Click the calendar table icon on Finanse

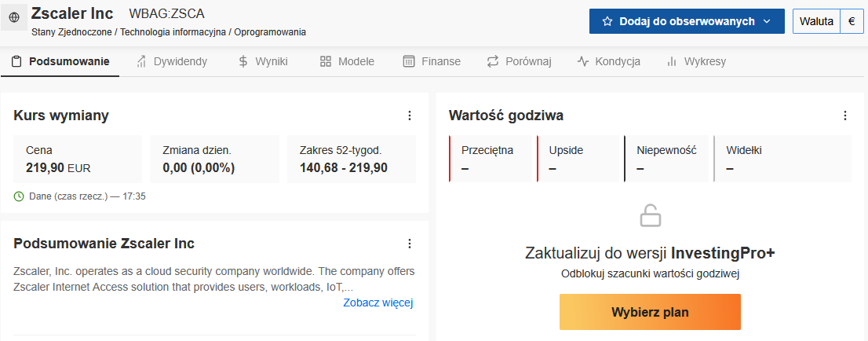pyautogui.click(x=409, y=61)
